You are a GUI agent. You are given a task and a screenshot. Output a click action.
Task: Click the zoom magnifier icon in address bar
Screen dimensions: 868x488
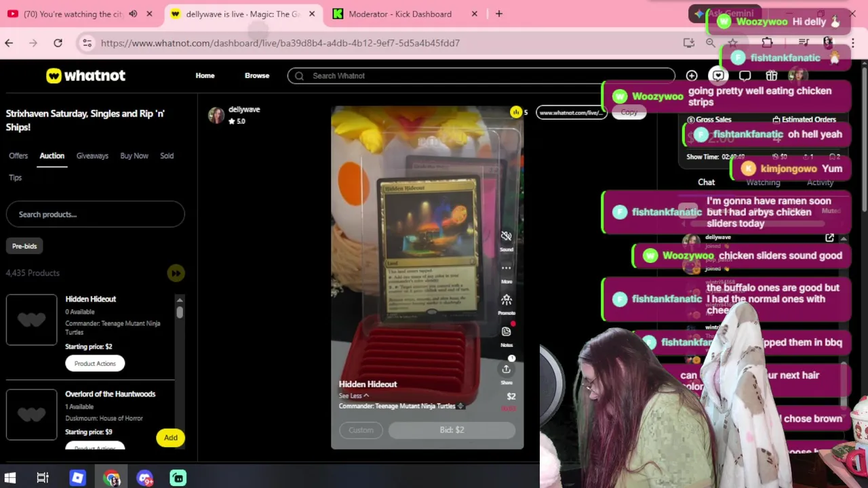pyautogui.click(x=710, y=43)
